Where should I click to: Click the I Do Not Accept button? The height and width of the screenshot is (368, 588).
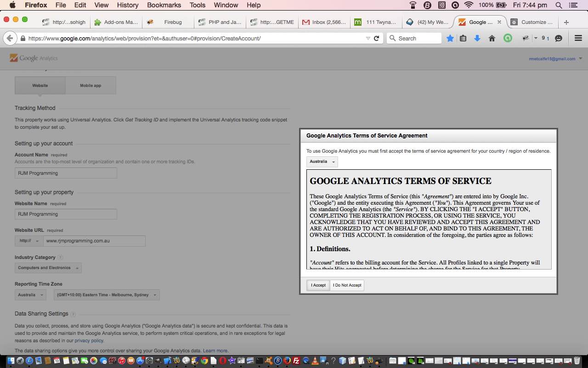tap(347, 285)
